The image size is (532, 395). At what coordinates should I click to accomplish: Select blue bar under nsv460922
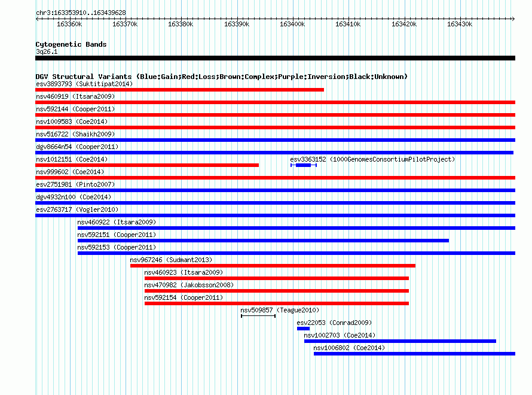296,228
